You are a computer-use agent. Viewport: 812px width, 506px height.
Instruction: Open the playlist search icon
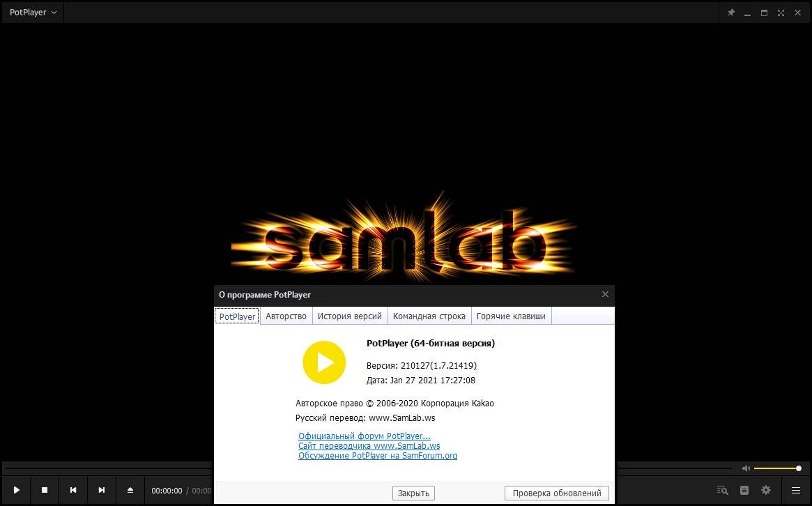tap(722, 490)
